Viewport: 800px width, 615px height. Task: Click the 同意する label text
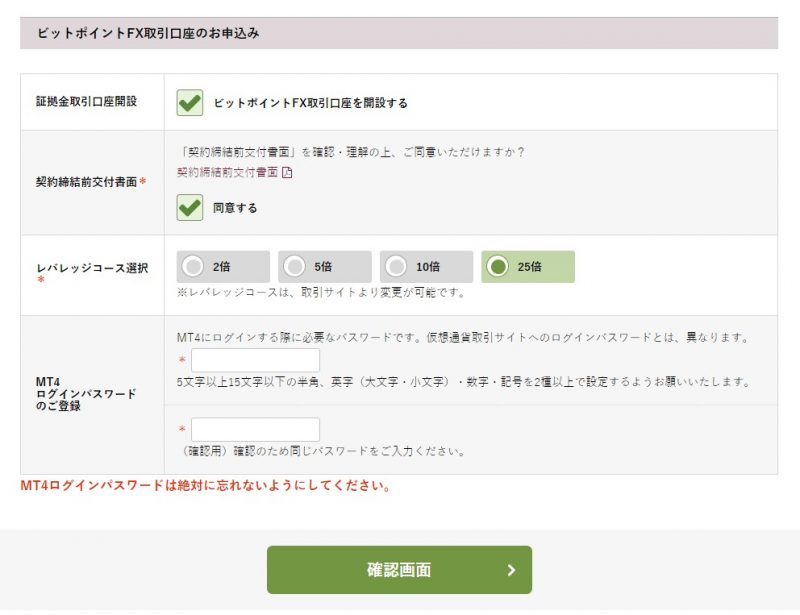(235, 208)
